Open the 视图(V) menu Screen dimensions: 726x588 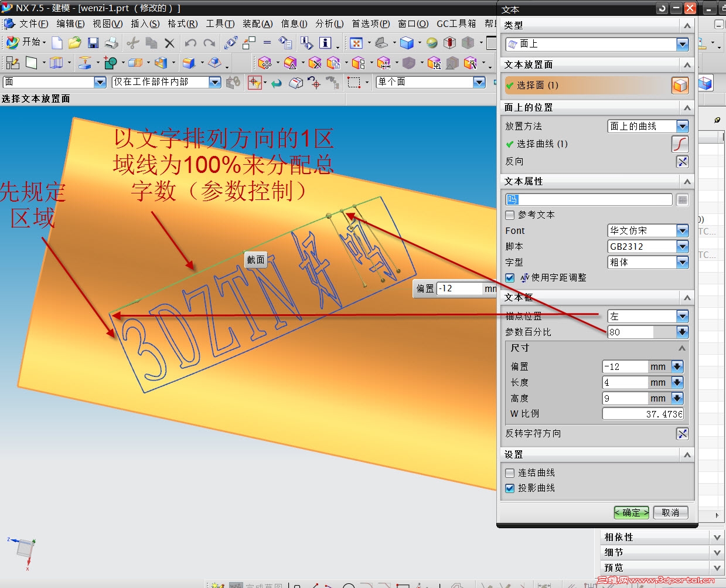[108, 23]
